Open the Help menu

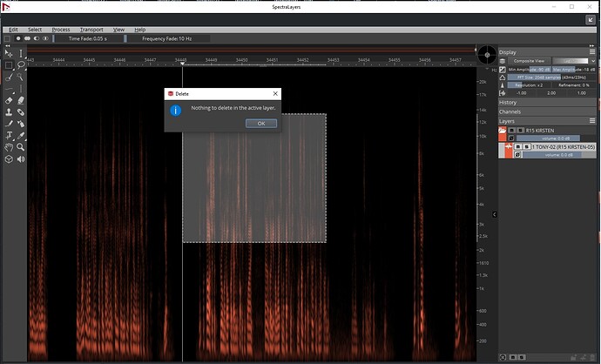point(139,30)
